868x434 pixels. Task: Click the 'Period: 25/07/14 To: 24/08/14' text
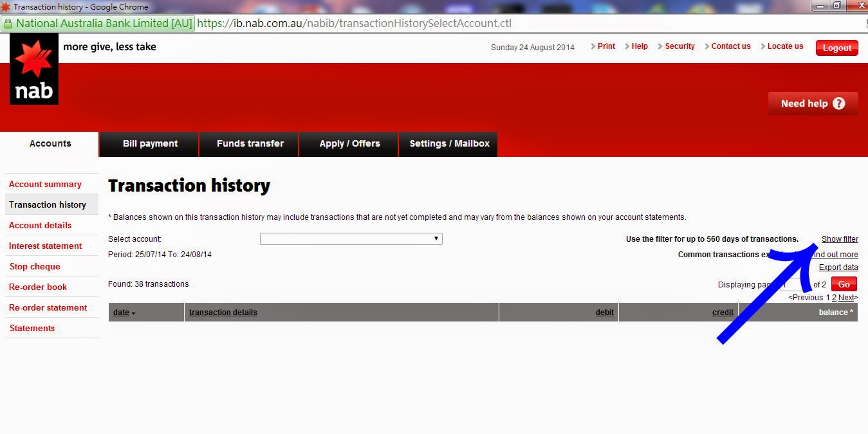tap(160, 255)
